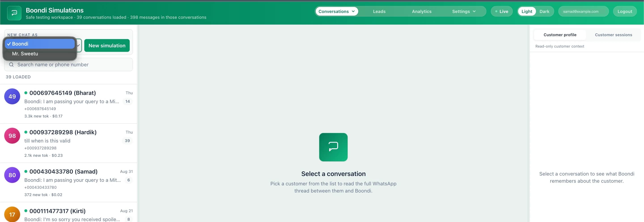Go to the Leads page
Viewport: 644px width, 222px height.
coord(379,11)
